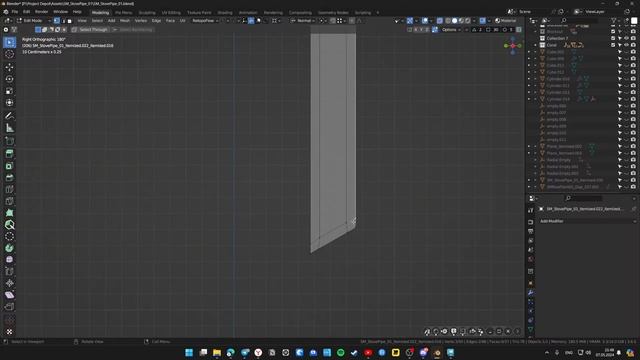Select the Move tool
Image resolution: width=640 pixels, height=360 pixels.
coord(9,67)
